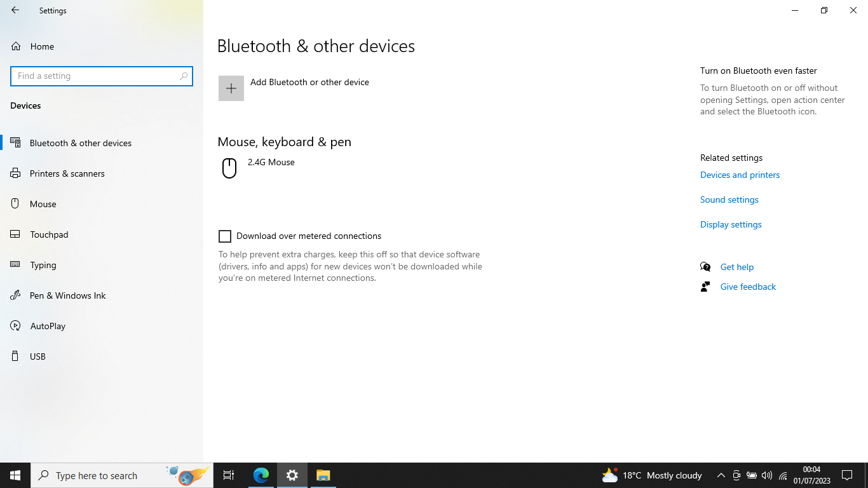Open Microsoft Edge from the taskbar
This screenshot has height=488, width=868.
261,475
